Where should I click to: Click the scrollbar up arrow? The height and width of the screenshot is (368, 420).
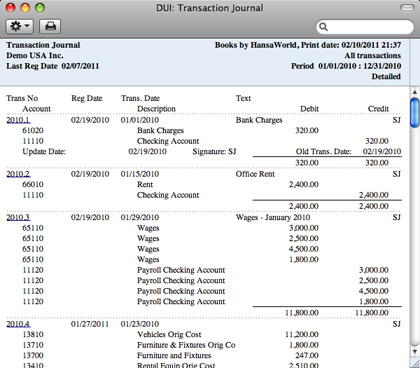pos(415,92)
